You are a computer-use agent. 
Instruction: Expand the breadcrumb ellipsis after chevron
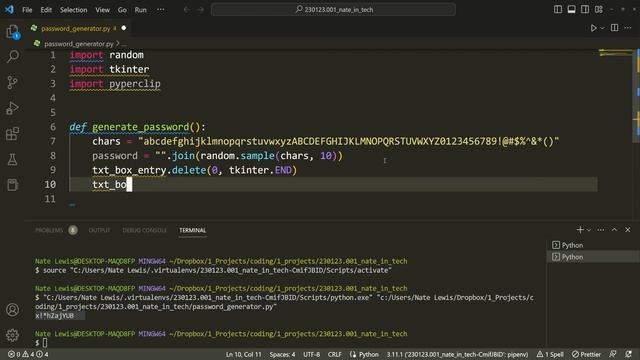pyautogui.click(x=124, y=44)
